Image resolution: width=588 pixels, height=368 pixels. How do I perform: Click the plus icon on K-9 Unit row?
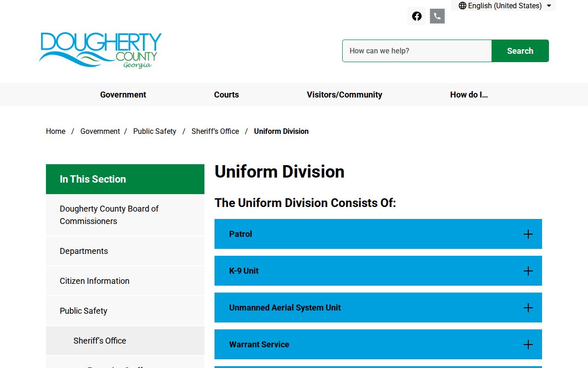point(528,271)
